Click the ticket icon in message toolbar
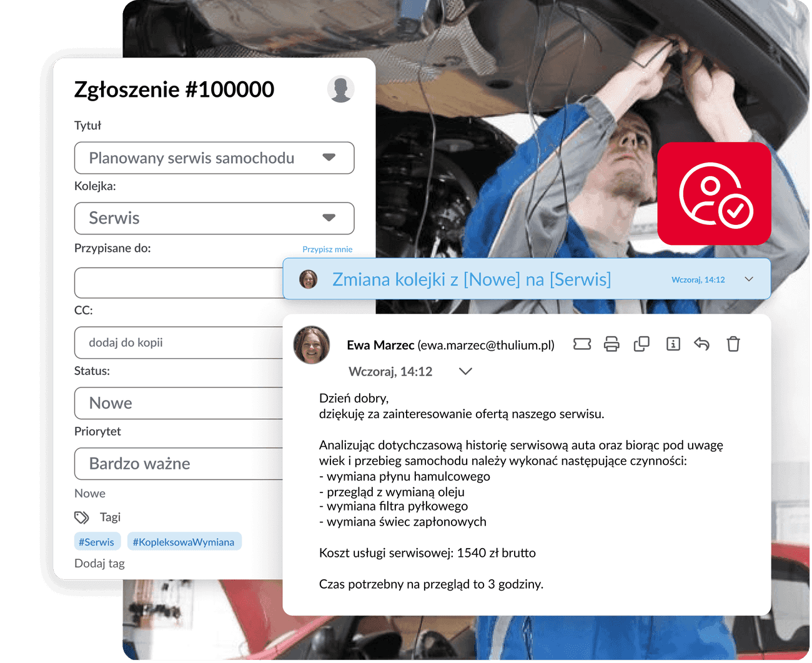 pyautogui.click(x=582, y=344)
